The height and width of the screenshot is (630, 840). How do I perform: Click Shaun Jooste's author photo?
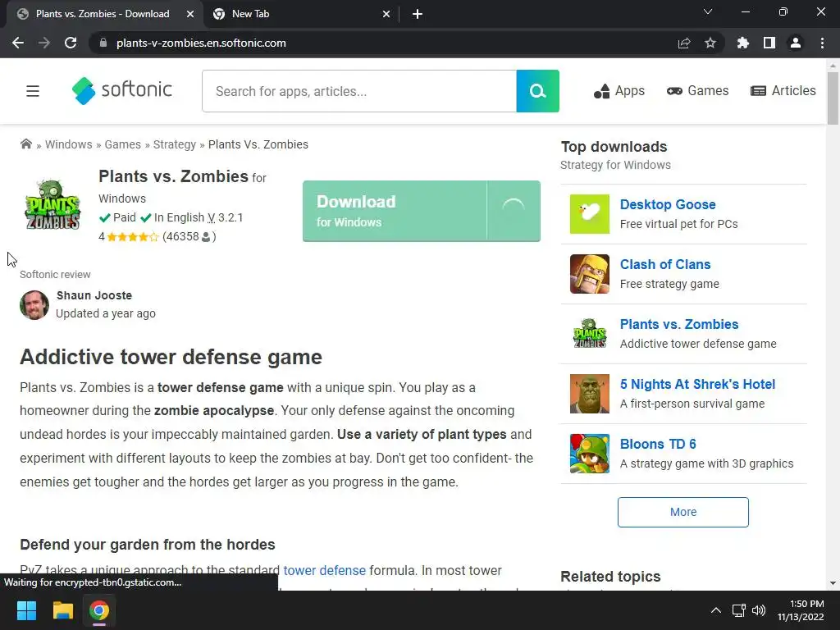click(34, 305)
